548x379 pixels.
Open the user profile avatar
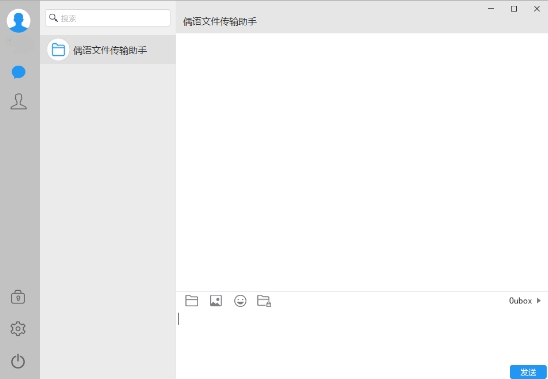(x=19, y=21)
